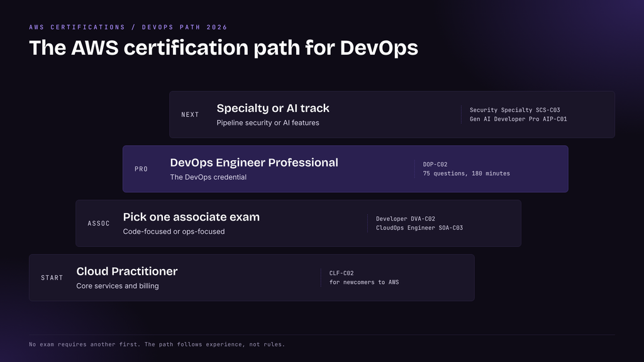Screen dimensions: 644x362
Task: Click the 'ASSOC' label
Action: coord(99,223)
